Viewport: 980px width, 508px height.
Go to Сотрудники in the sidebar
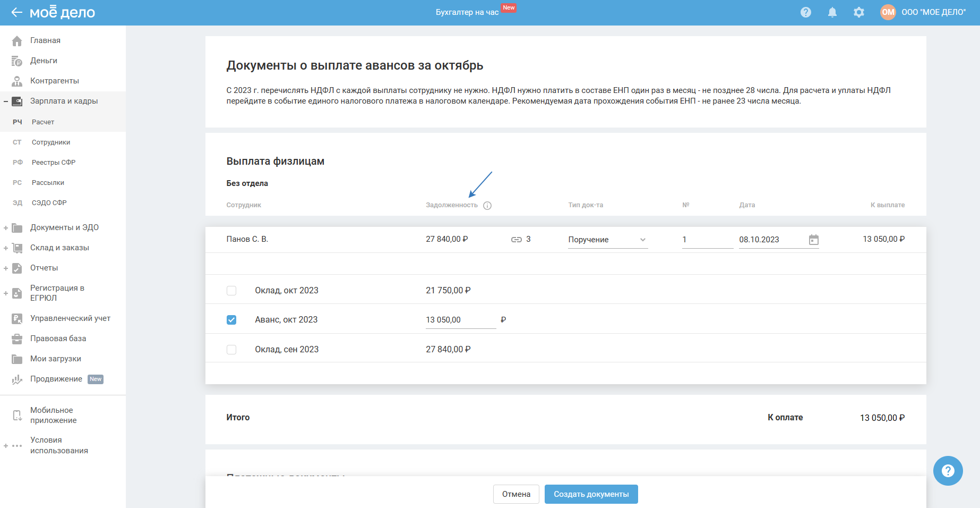(51, 142)
